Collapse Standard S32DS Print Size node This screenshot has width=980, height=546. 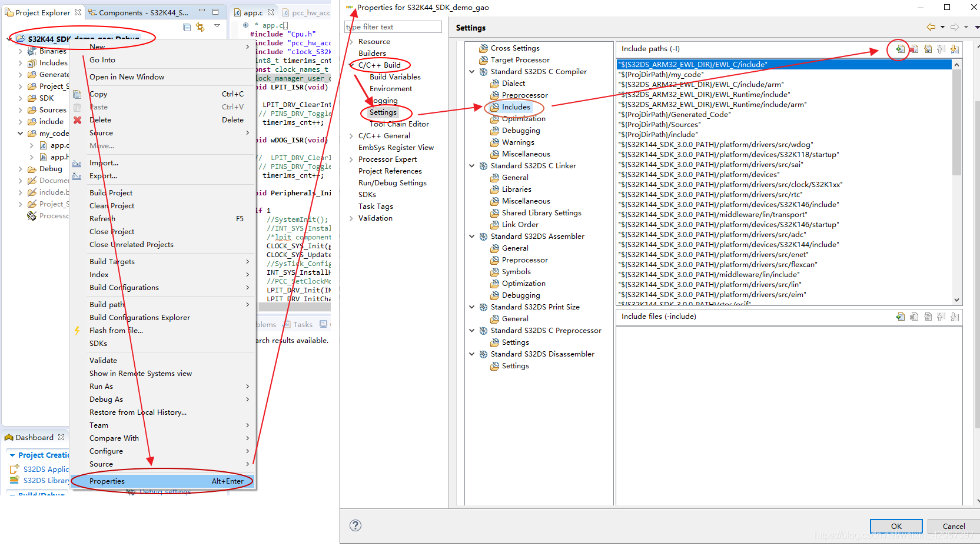click(x=471, y=307)
